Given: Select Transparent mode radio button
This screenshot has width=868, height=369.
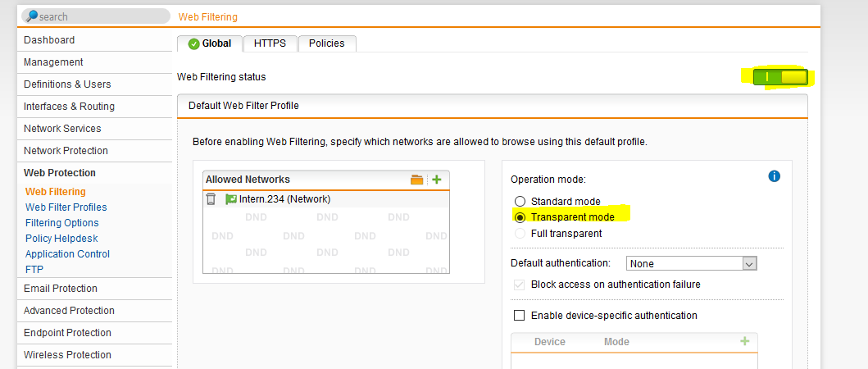Looking at the screenshot, I should pyautogui.click(x=520, y=217).
